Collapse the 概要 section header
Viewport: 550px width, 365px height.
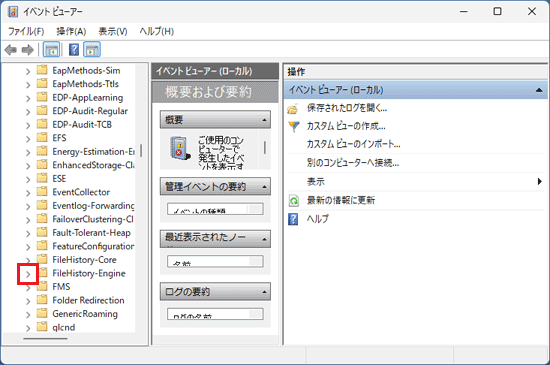(x=264, y=120)
